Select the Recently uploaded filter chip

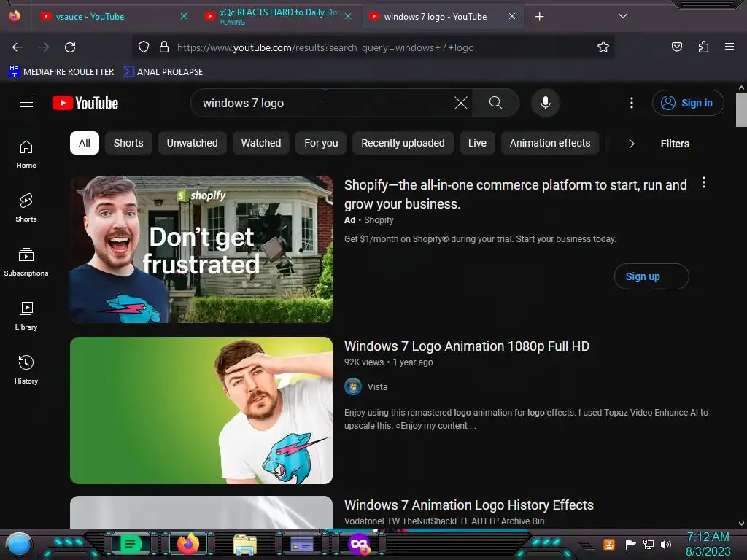403,143
